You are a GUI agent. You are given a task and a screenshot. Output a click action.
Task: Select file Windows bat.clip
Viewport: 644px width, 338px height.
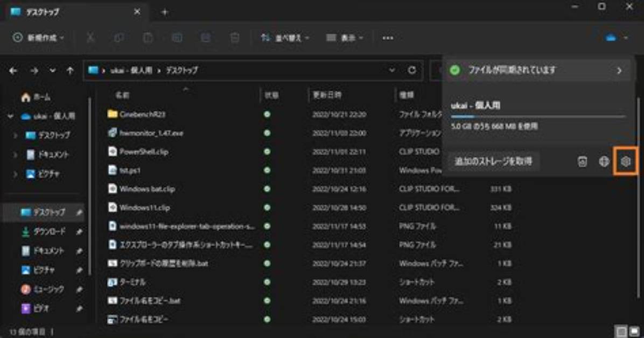point(147,189)
